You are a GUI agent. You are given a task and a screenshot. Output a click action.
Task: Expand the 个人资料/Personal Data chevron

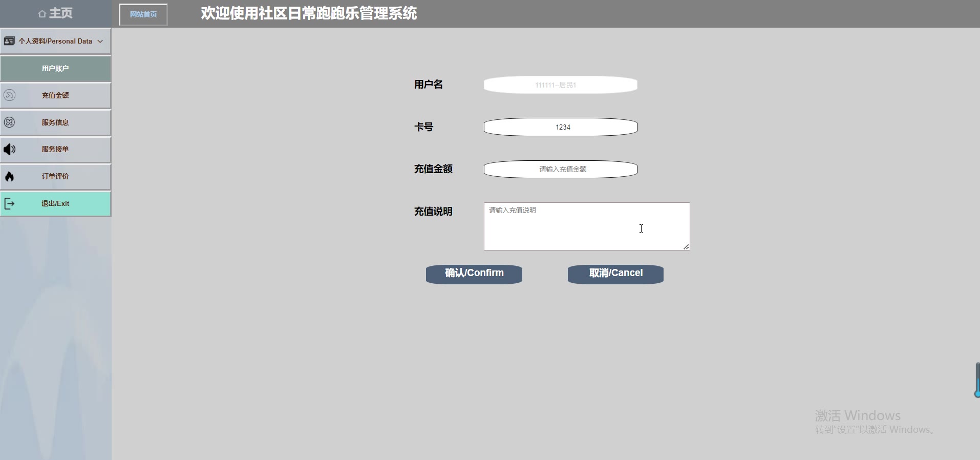tap(100, 41)
